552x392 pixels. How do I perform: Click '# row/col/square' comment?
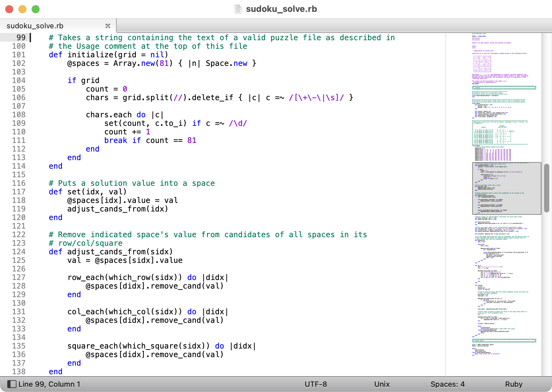[86, 243]
